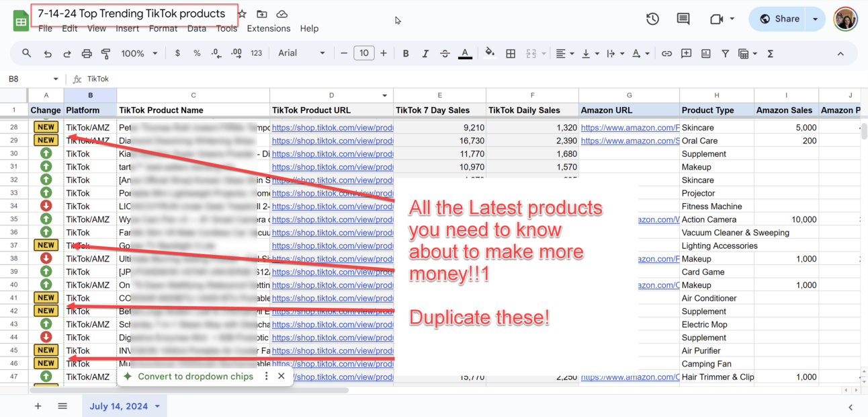
Task: Click the print icon
Action: click(87, 54)
